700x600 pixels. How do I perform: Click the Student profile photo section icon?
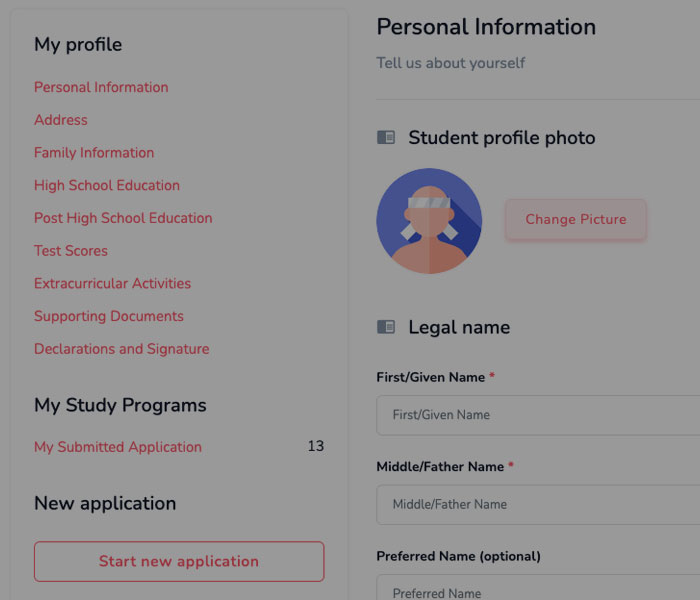(386, 138)
